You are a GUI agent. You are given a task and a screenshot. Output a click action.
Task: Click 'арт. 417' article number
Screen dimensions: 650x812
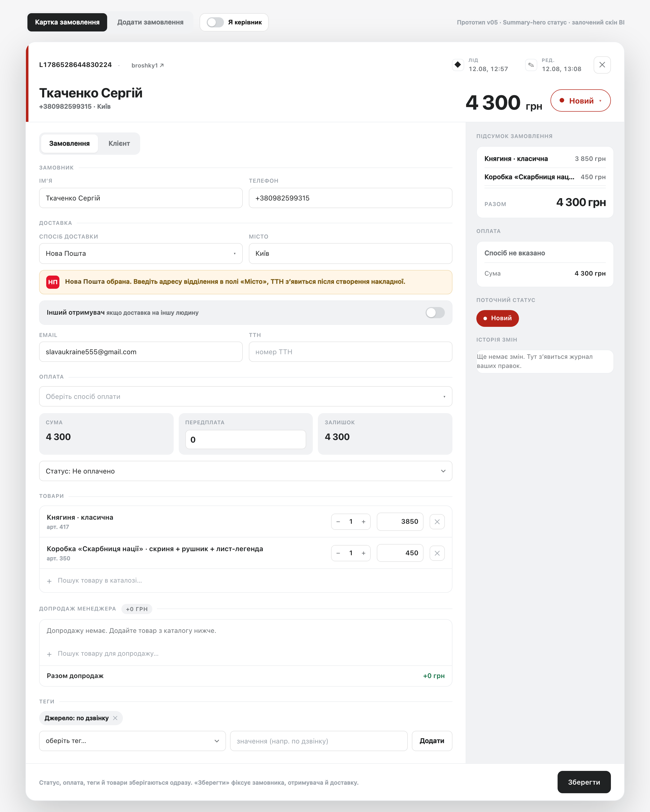click(58, 527)
